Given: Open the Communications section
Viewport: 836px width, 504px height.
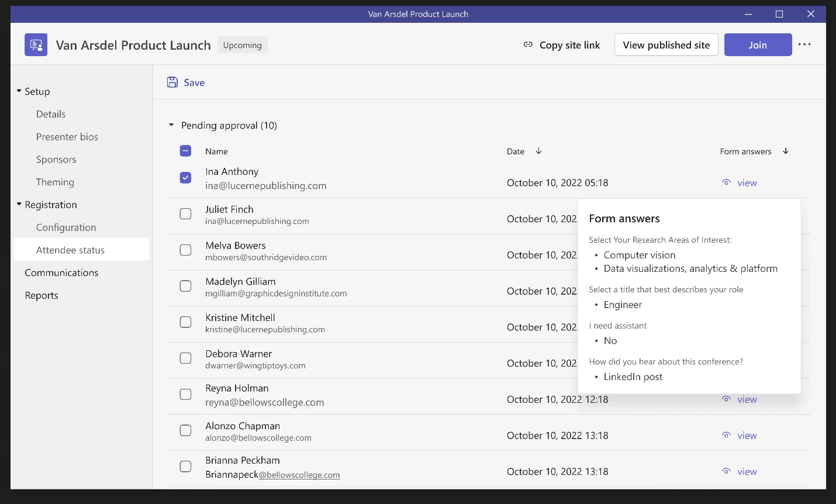Looking at the screenshot, I should coord(61,272).
